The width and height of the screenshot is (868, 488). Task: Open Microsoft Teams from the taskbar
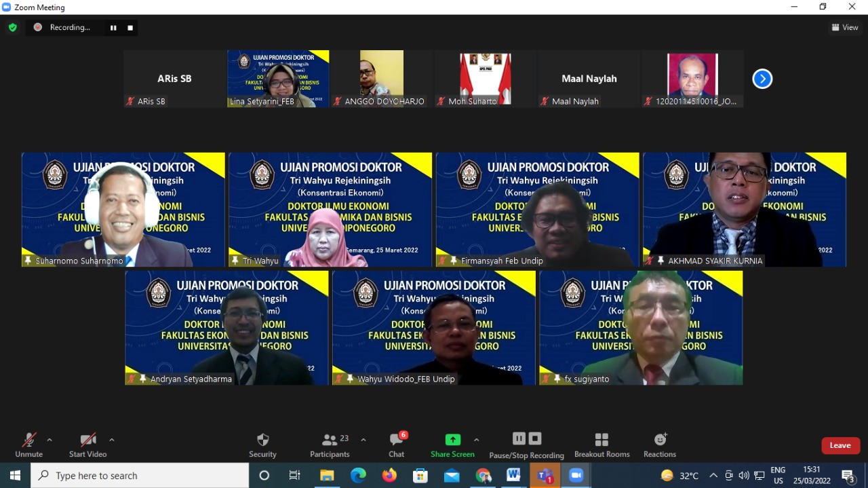tap(545, 476)
